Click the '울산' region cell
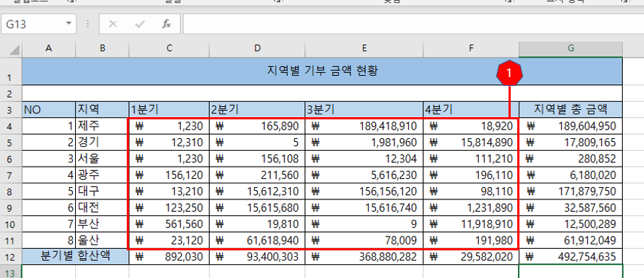Viewport: 644px width, 278px height. coord(102,240)
